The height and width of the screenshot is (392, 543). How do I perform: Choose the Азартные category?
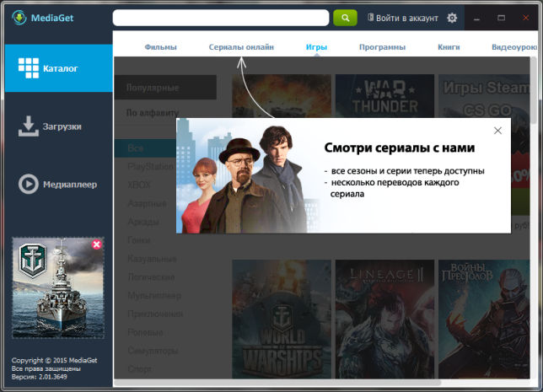click(x=148, y=203)
